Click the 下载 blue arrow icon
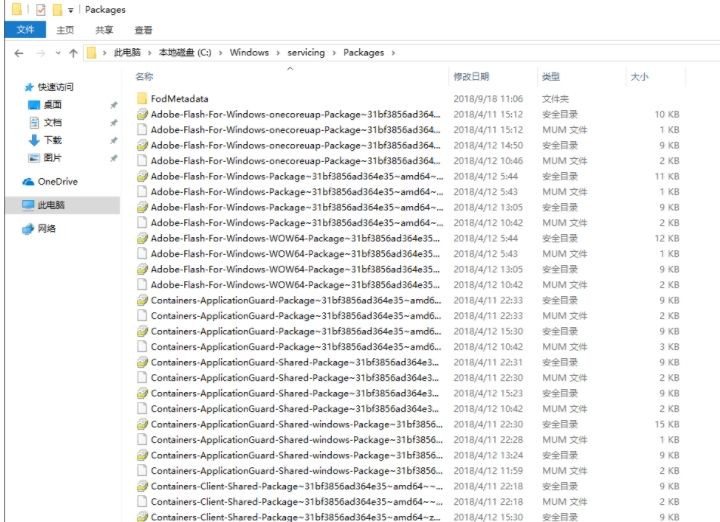This screenshot has height=522, width=720. 34,140
